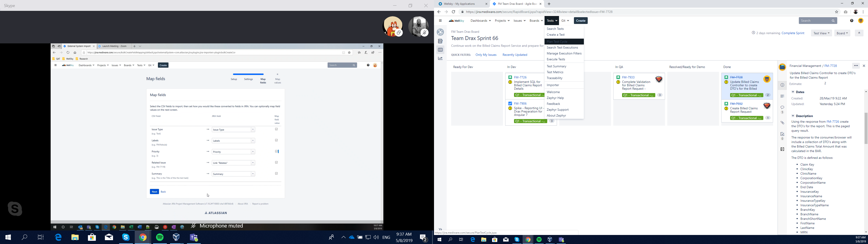Click the detail panel vertical scrollbar thumb

(866, 128)
